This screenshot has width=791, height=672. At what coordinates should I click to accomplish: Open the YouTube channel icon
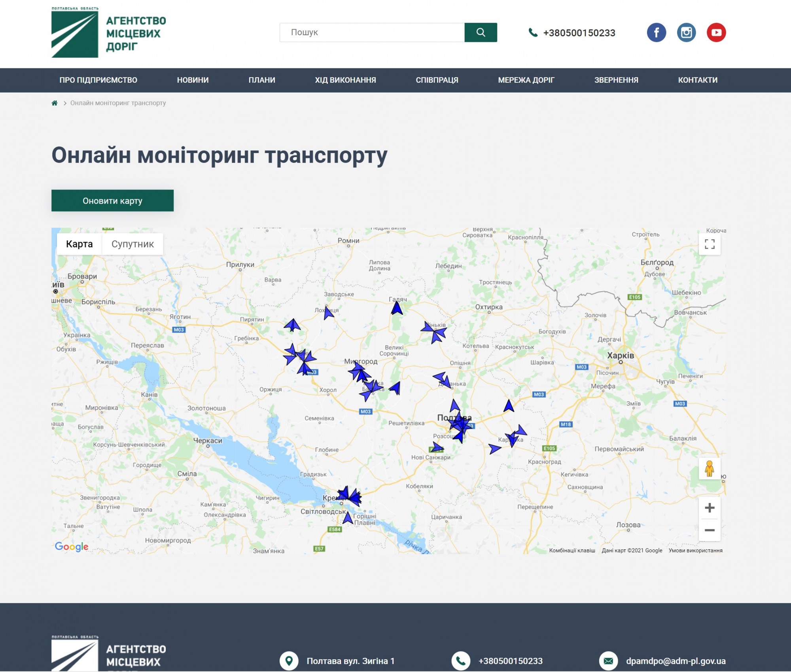[716, 32]
